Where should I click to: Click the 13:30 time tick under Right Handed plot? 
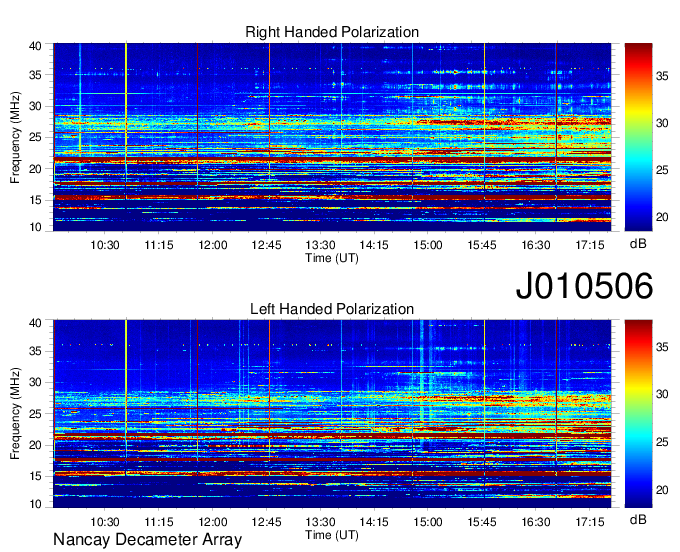(x=320, y=245)
